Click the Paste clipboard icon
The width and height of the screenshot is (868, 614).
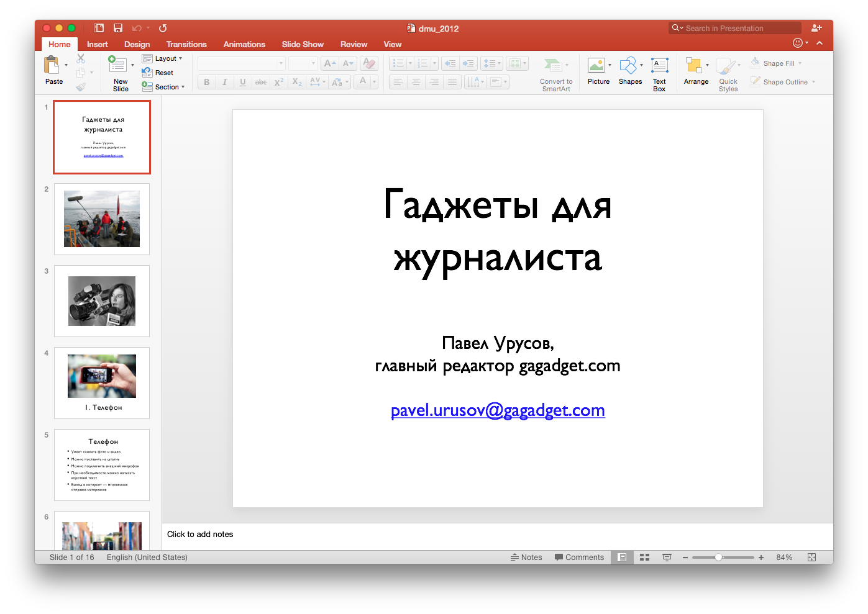click(x=52, y=65)
